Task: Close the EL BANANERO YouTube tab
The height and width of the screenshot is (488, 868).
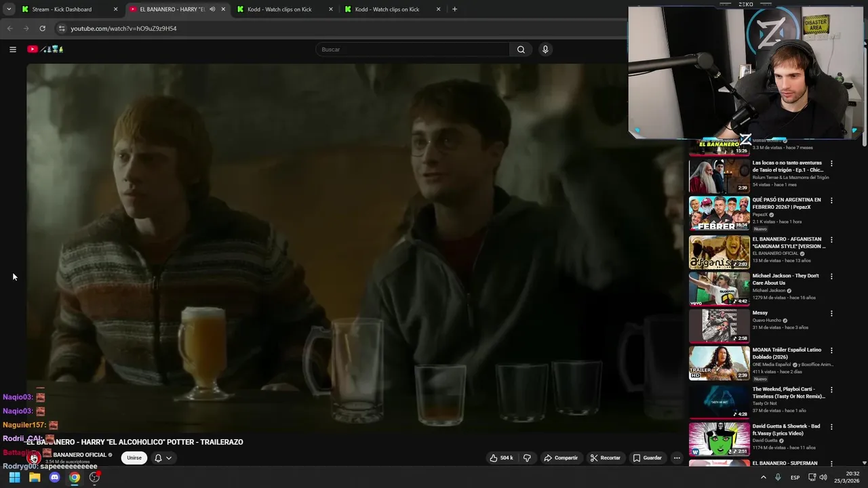Action: pyautogui.click(x=223, y=9)
